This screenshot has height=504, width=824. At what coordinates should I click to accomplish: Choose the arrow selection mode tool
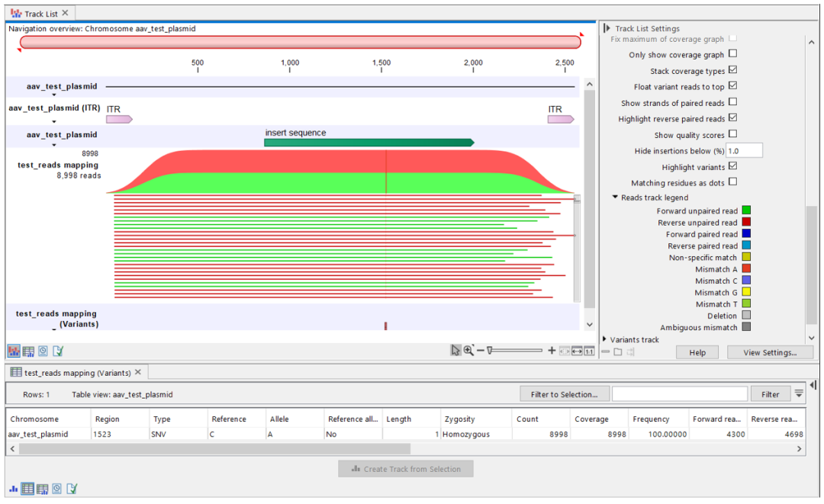(455, 350)
